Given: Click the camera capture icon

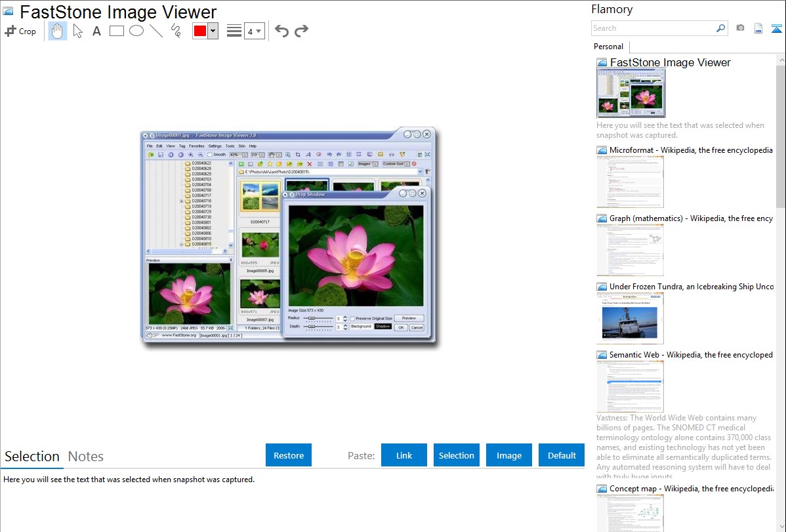Looking at the screenshot, I should click(740, 28).
